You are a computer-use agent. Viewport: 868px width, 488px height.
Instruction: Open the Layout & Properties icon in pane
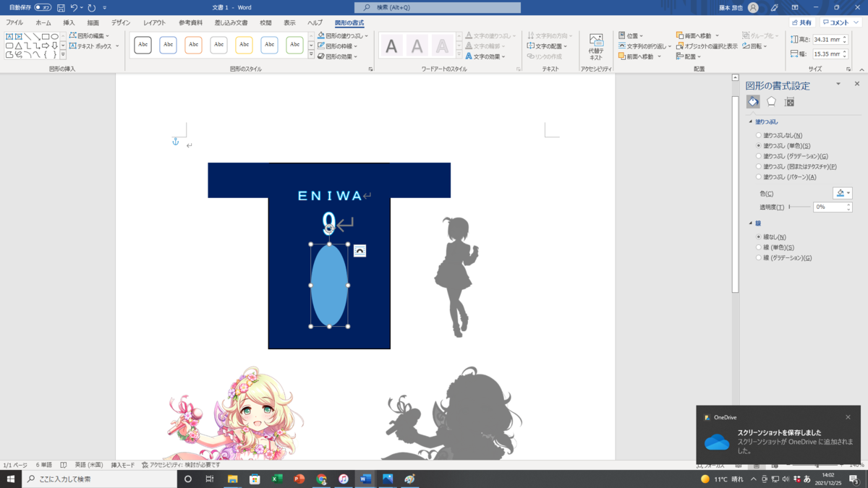[790, 102]
